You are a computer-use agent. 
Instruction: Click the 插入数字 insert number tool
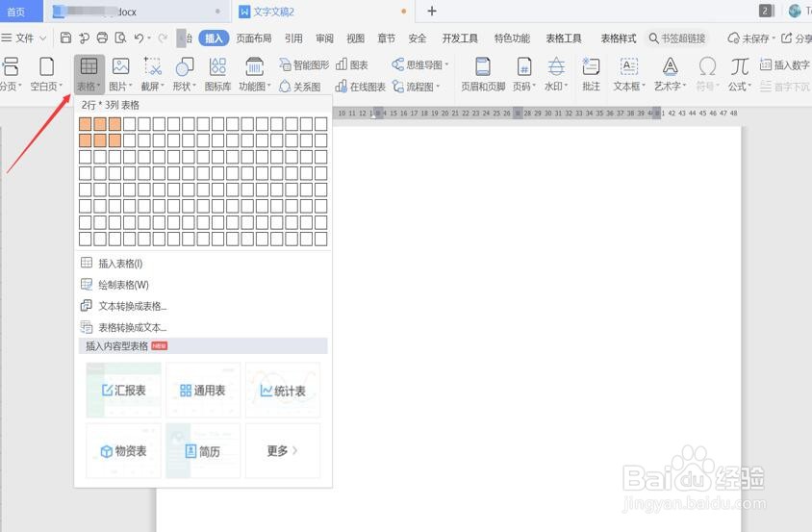pos(785,64)
